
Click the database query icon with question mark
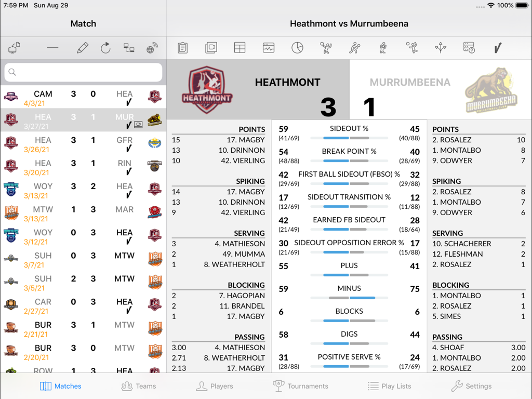469,47
